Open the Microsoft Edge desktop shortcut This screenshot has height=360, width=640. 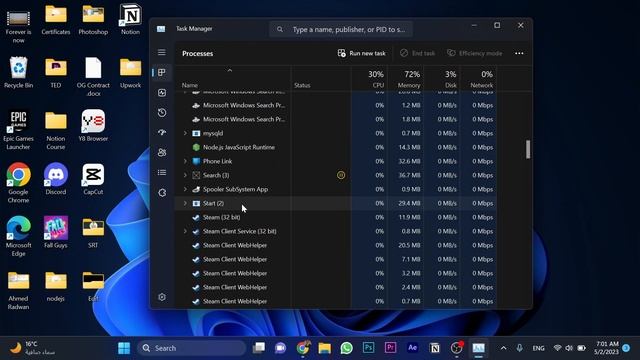coord(18,236)
